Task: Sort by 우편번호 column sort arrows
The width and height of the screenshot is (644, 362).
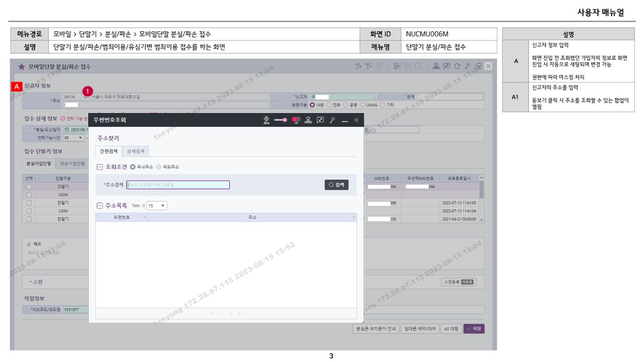Action: (x=145, y=217)
